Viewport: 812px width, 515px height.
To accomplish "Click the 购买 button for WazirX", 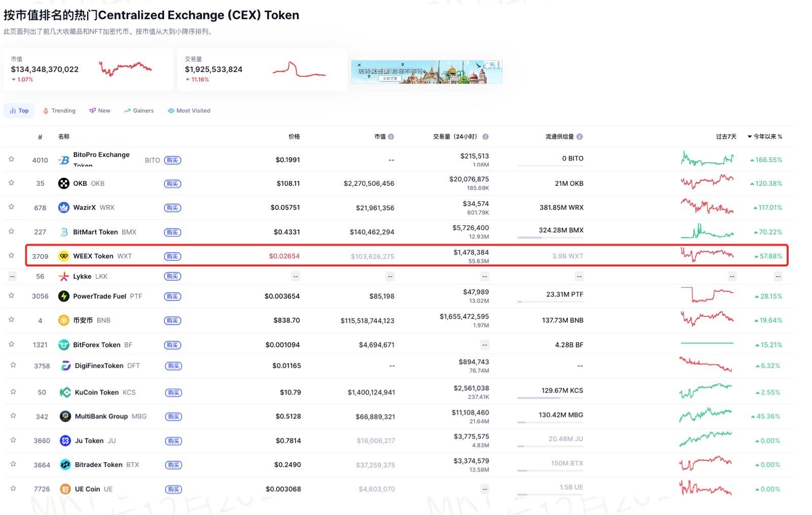I will pos(172,208).
